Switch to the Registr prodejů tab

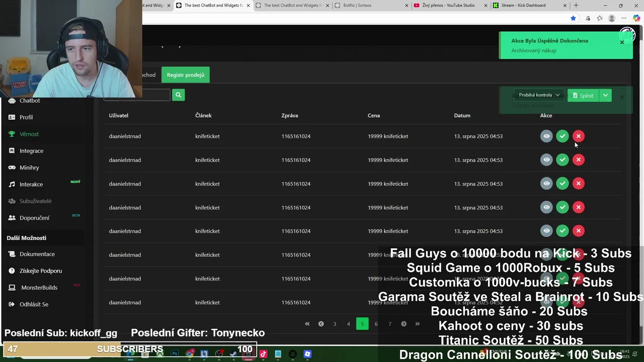pos(186,75)
